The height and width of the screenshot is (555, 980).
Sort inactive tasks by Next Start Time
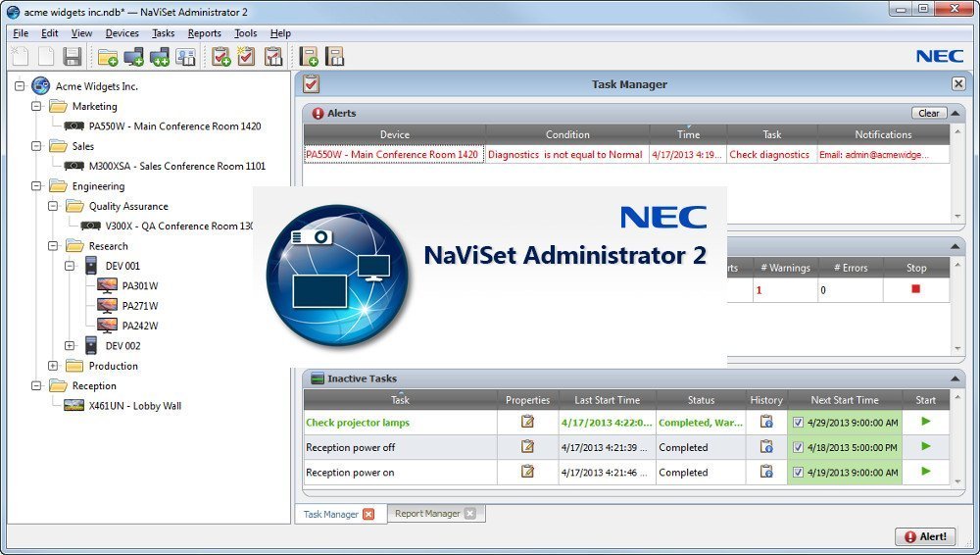coord(845,400)
